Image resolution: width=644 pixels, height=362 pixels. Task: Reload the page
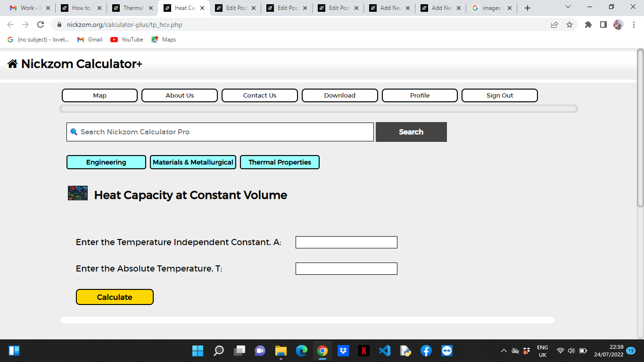[41, 25]
